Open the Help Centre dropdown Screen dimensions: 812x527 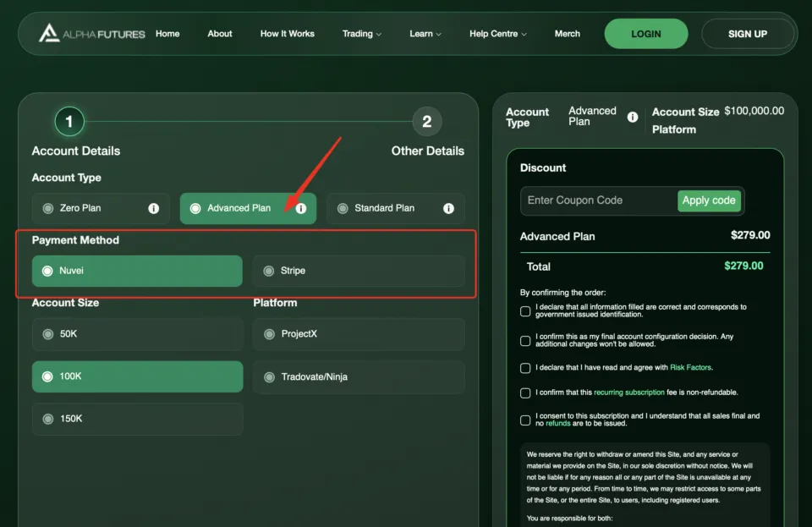[x=497, y=34]
